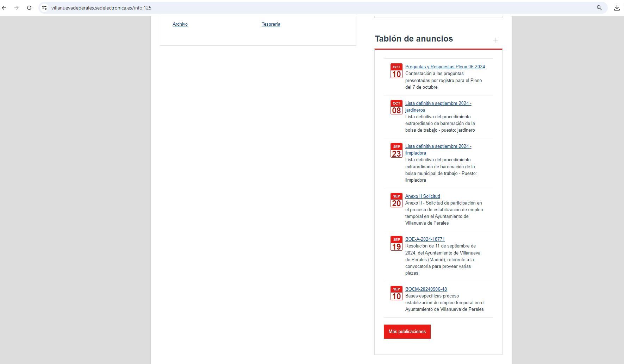
Task: Reload the page with refresh icon
Action: (x=29, y=8)
